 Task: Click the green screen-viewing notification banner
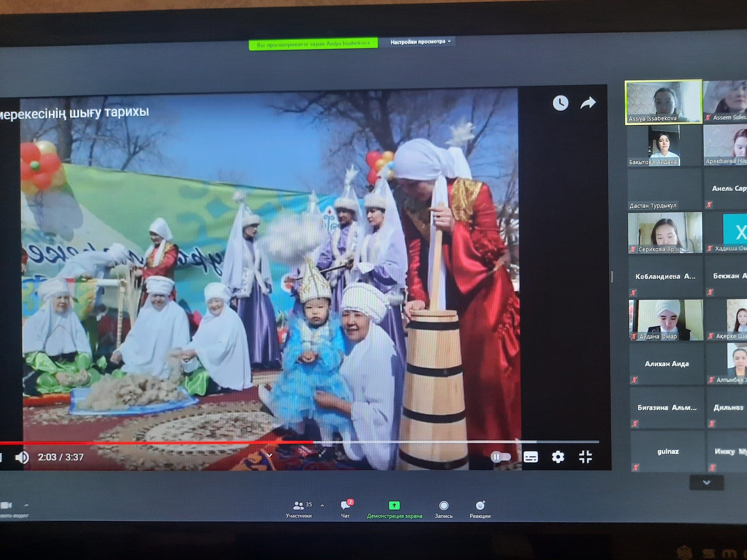coord(313,44)
